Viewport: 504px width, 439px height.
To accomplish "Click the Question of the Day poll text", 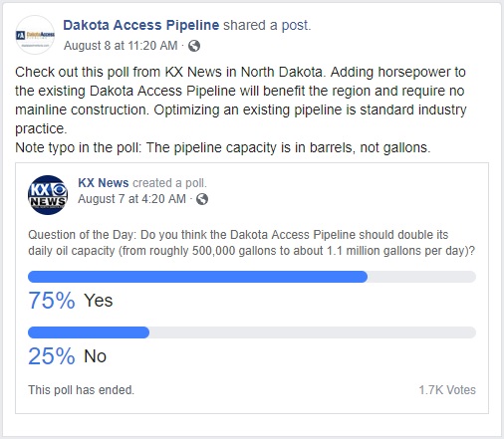I will click(x=252, y=243).
